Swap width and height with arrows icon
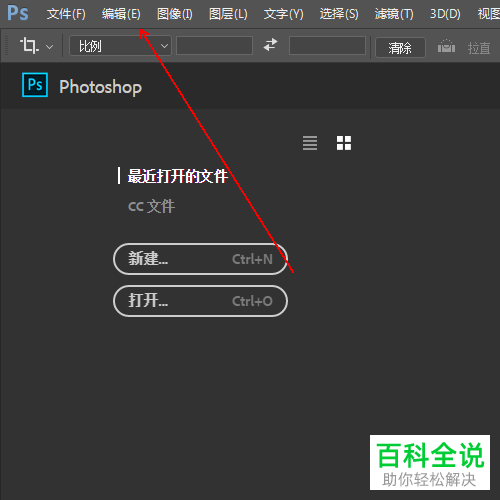The height and width of the screenshot is (500, 500). pyautogui.click(x=270, y=45)
